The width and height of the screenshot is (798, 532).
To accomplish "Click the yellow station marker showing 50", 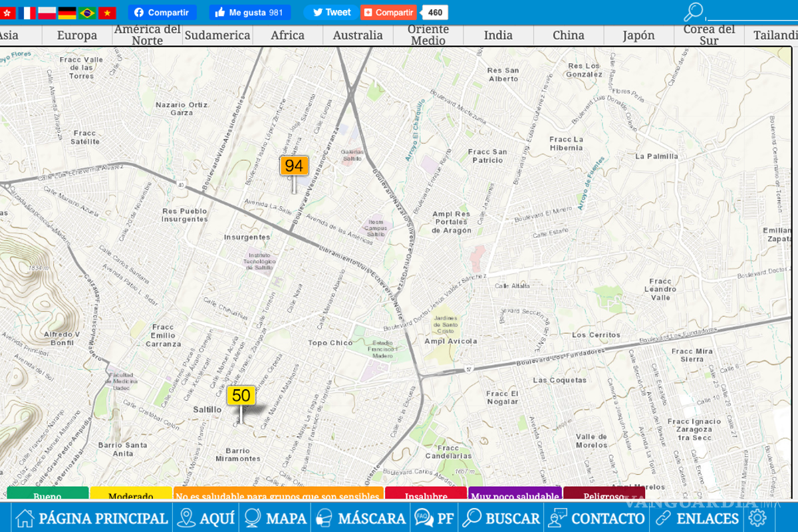I will (x=241, y=396).
